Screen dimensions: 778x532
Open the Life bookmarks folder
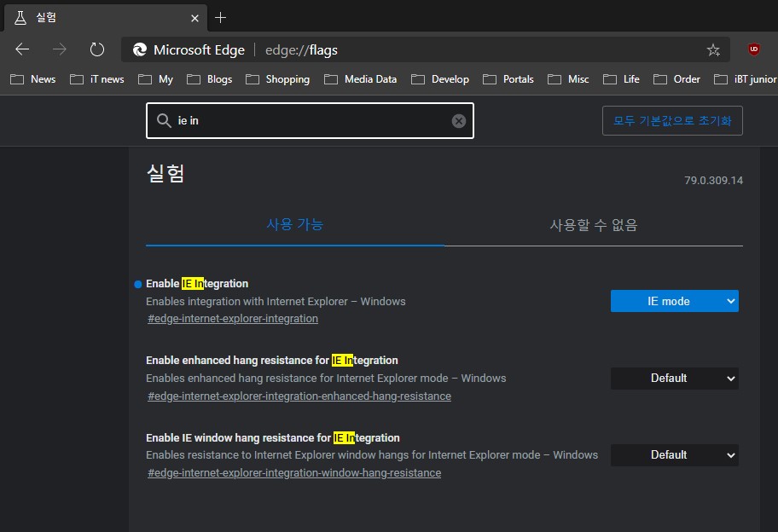pyautogui.click(x=621, y=79)
